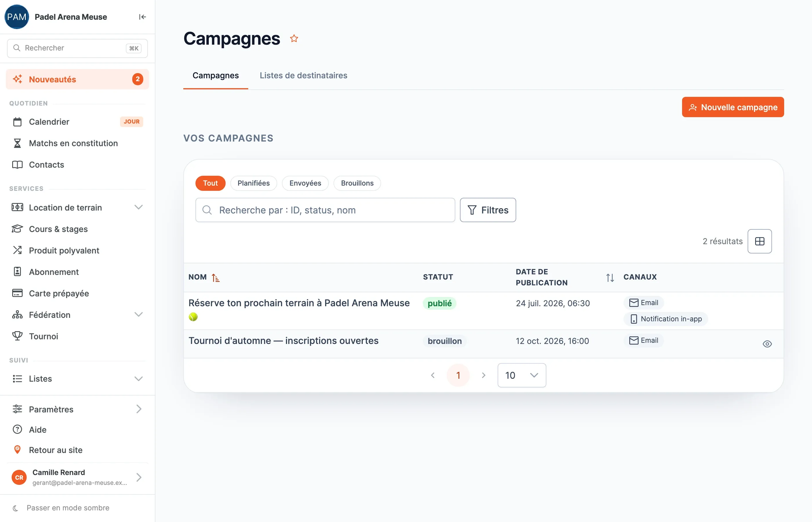
Task: Switch to Listes de destinataires tab
Action: [303, 75]
